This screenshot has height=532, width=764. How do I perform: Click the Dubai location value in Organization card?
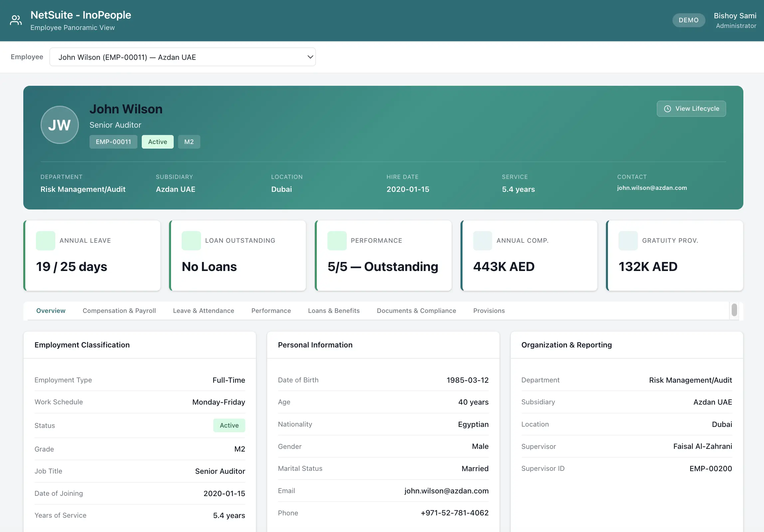tap(722, 424)
